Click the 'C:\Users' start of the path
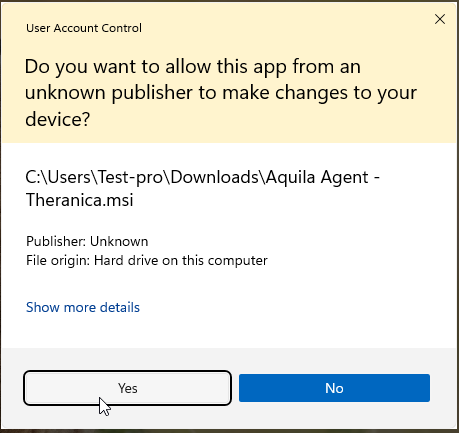459x433 pixels. click(58, 177)
